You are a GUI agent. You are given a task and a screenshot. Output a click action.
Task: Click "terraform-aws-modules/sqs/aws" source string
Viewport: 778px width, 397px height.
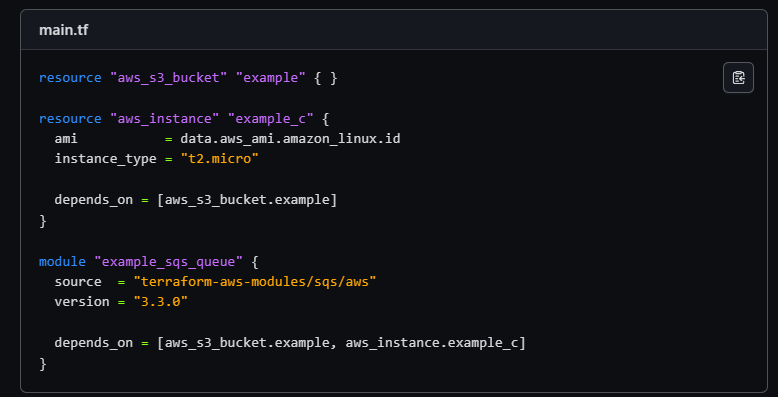point(255,281)
